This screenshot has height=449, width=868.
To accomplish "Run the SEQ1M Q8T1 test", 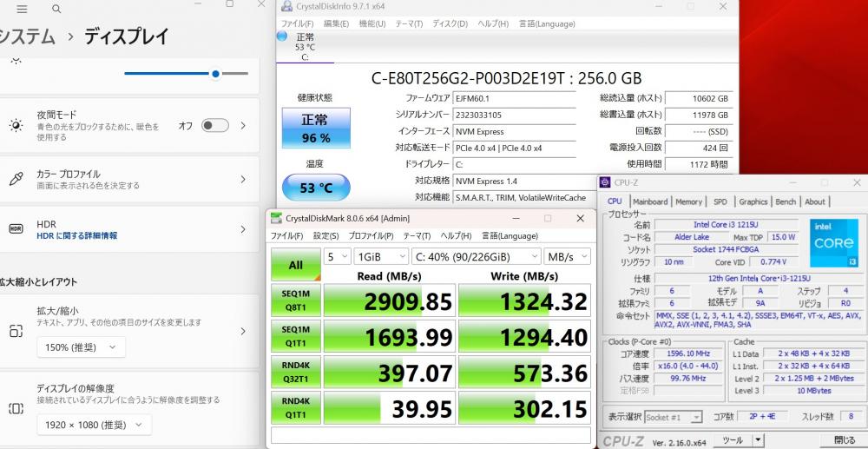I will pos(296,300).
